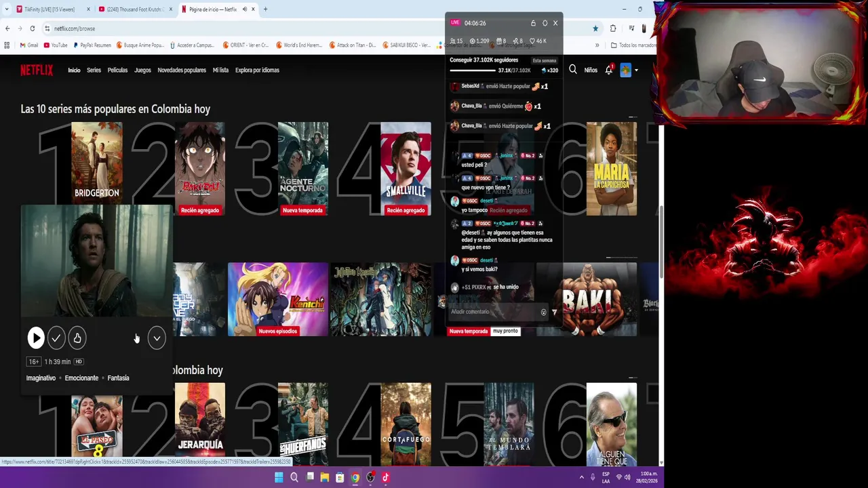Open the Netflix notifications bell
Screen dimensions: 868x488
tap(609, 70)
